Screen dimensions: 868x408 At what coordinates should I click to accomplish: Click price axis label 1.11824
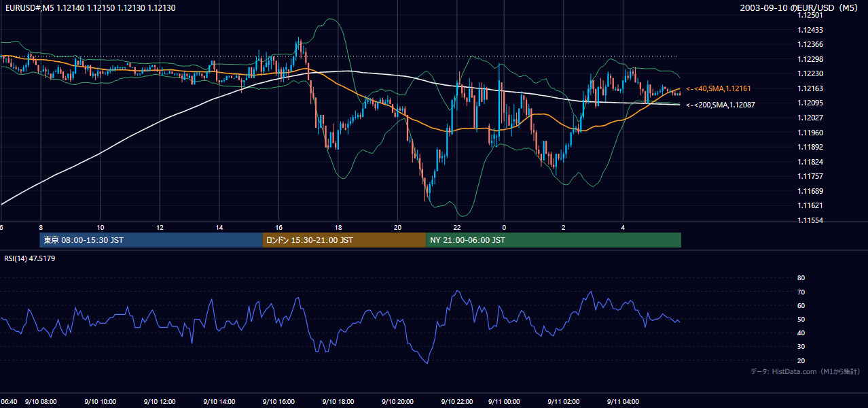[810, 162]
